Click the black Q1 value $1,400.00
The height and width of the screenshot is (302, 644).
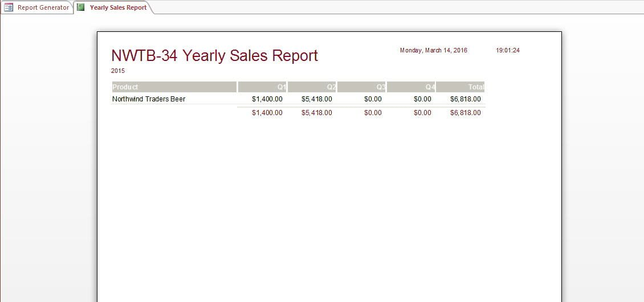pos(267,99)
